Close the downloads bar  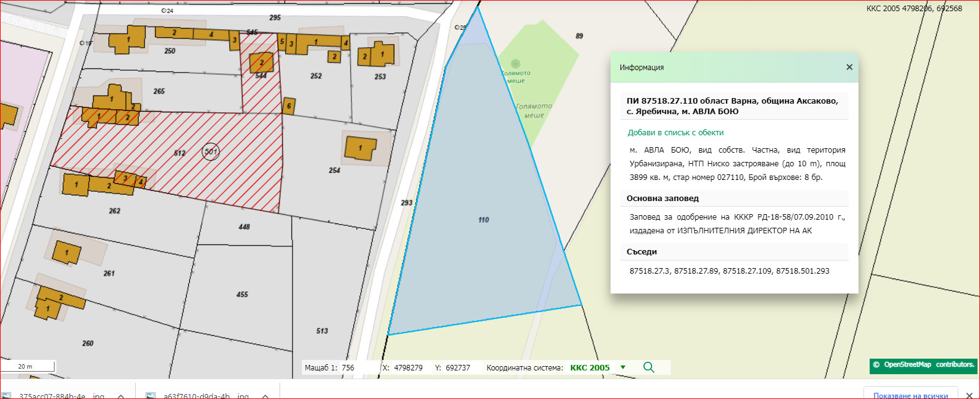969,395
